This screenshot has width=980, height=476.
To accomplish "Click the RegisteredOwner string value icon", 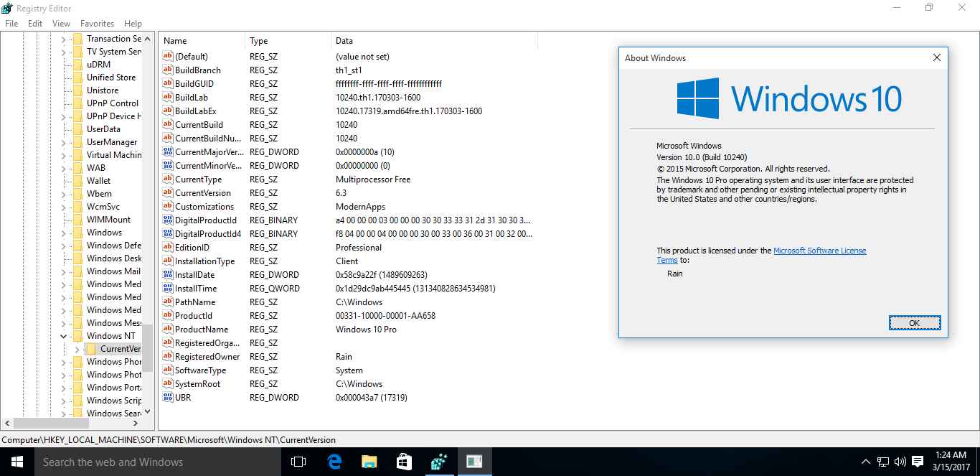I will [x=168, y=356].
